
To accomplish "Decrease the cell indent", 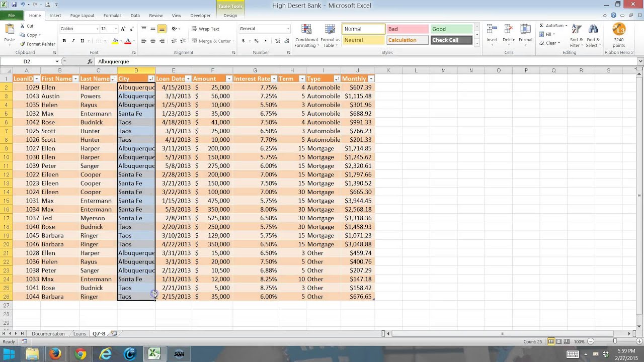I will [174, 41].
